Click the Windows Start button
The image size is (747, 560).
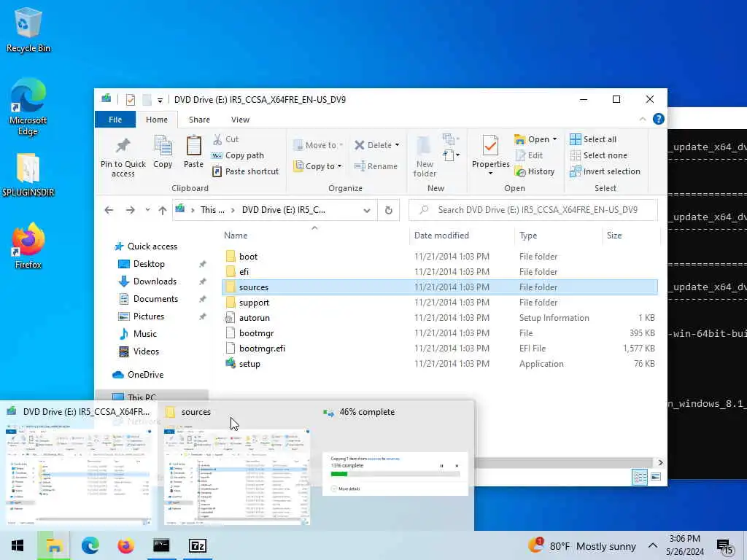[x=18, y=545]
